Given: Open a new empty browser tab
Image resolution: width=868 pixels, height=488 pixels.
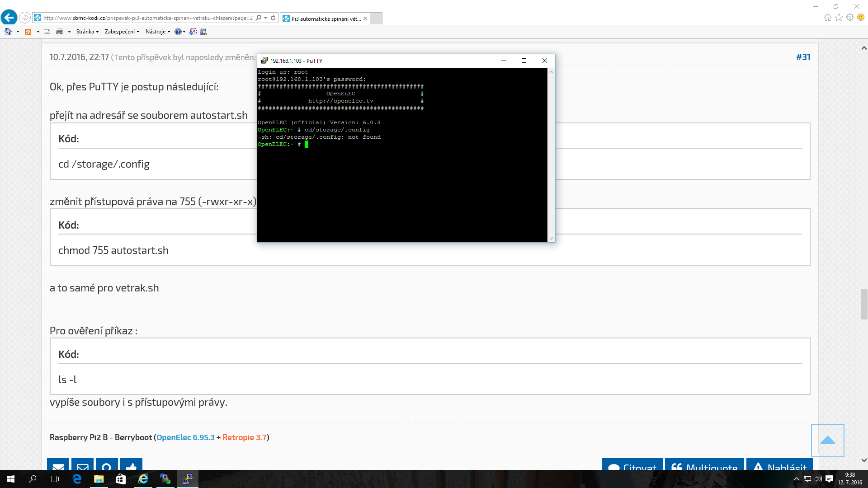Looking at the screenshot, I should tap(376, 19).
